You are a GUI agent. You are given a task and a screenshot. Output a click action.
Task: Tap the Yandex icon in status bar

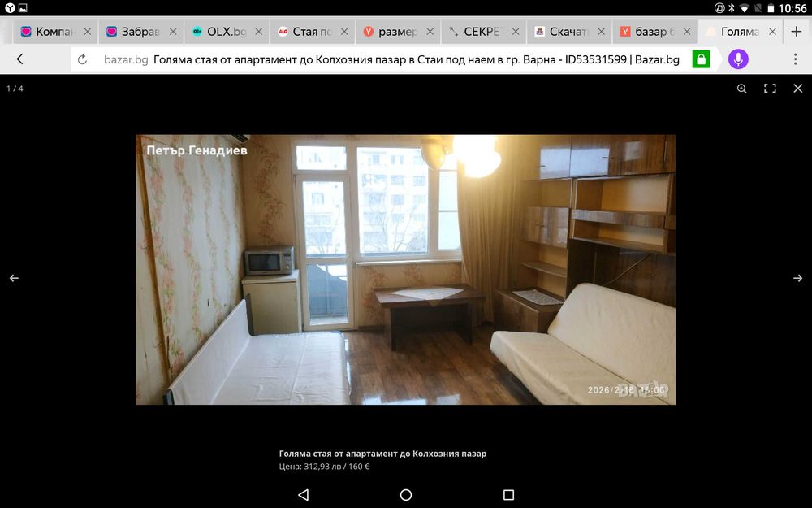[x=10, y=8]
